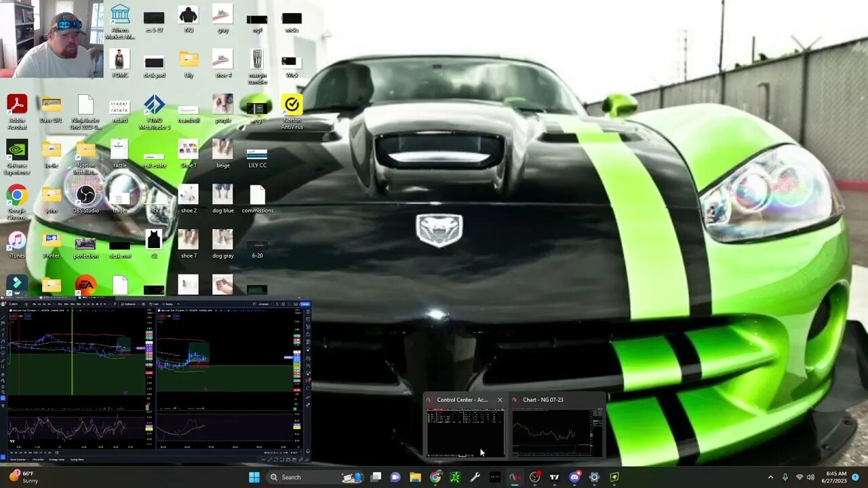Open the clock showing 6:45 AM
The width and height of the screenshot is (868, 488).
tap(835, 477)
